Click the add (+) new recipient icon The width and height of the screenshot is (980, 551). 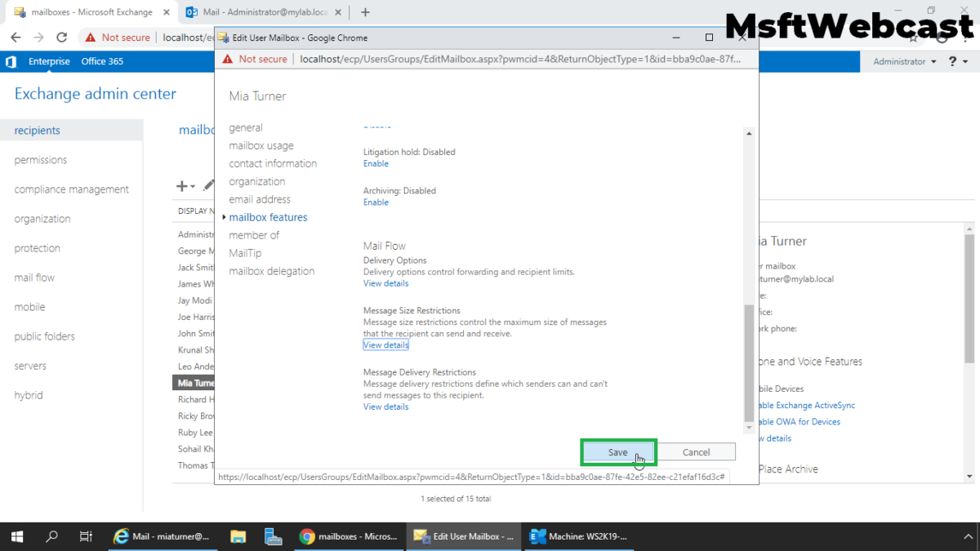coord(181,186)
